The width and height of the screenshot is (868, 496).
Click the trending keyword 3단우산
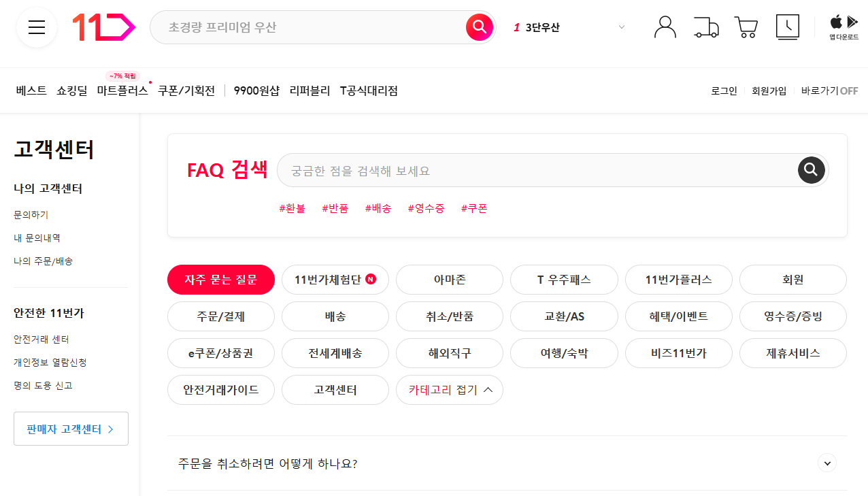pos(542,28)
